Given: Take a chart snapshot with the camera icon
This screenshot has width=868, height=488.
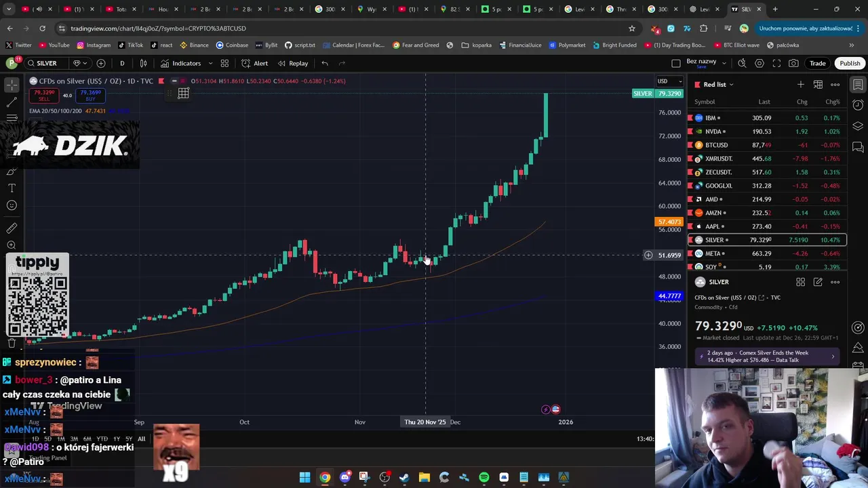Looking at the screenshot, I should (x=793, y=63).
